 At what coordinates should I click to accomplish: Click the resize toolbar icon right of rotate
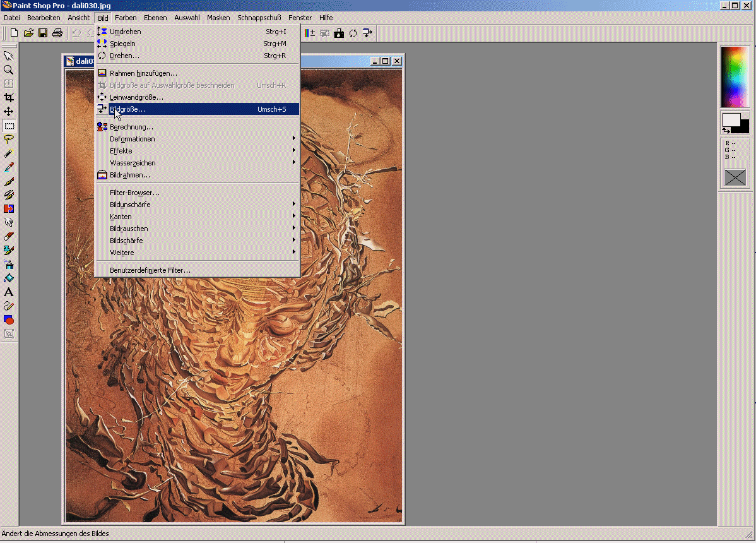[367, 33]
